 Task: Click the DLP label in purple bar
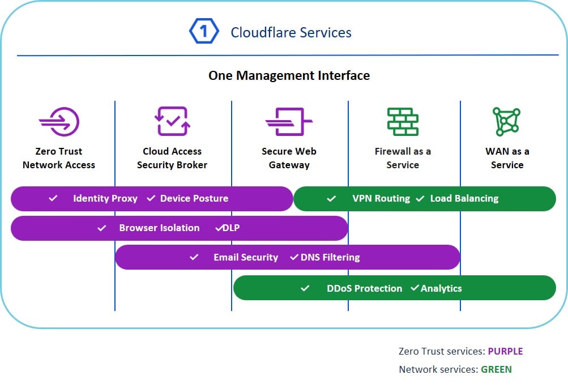[x=231, y=228]
